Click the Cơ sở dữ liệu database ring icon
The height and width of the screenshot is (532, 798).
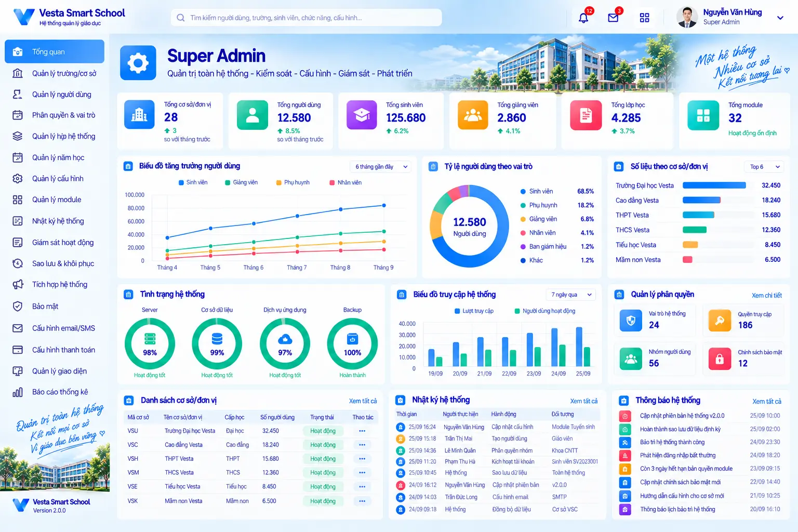[x=217, y=343]
